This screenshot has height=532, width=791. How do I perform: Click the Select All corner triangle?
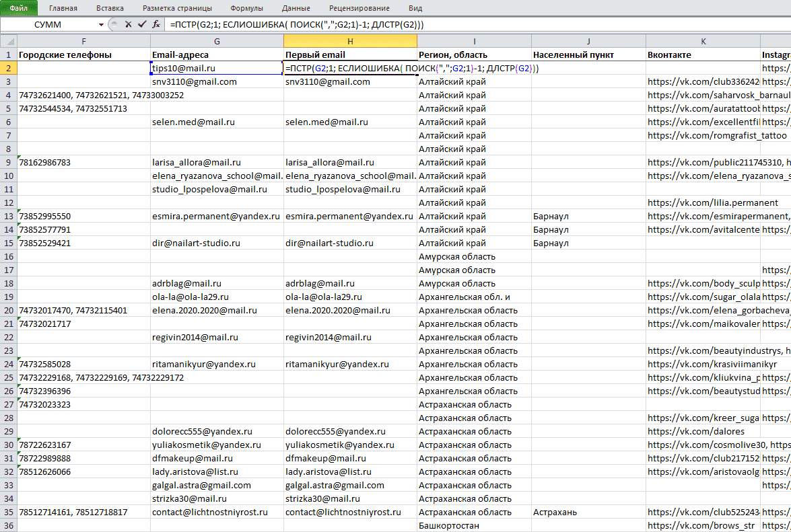pyautogui.click(x=9, y=41)
